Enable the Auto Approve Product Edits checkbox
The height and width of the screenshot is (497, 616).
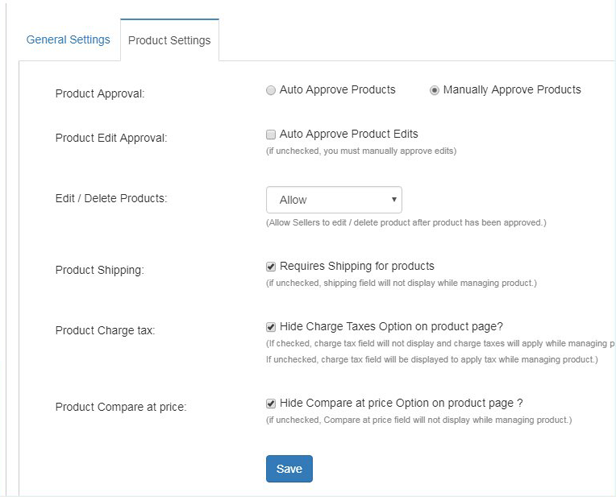[271, 134]
